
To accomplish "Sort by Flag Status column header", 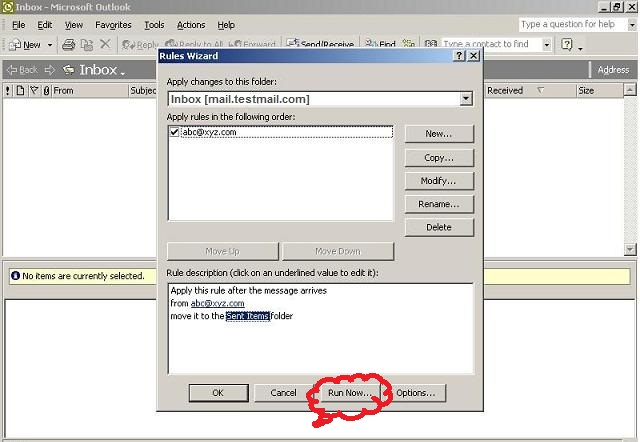I will tap(34, 91).
